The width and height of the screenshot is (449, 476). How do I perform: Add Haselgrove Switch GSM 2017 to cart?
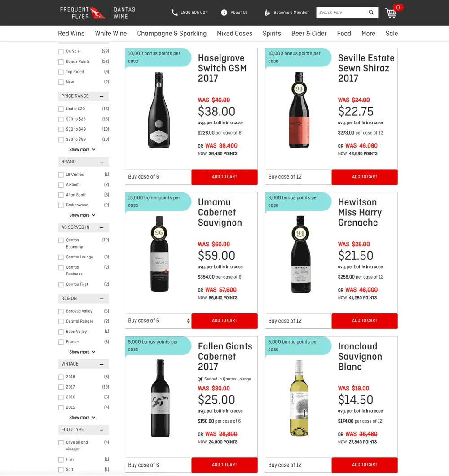click(x=224, y=177)
